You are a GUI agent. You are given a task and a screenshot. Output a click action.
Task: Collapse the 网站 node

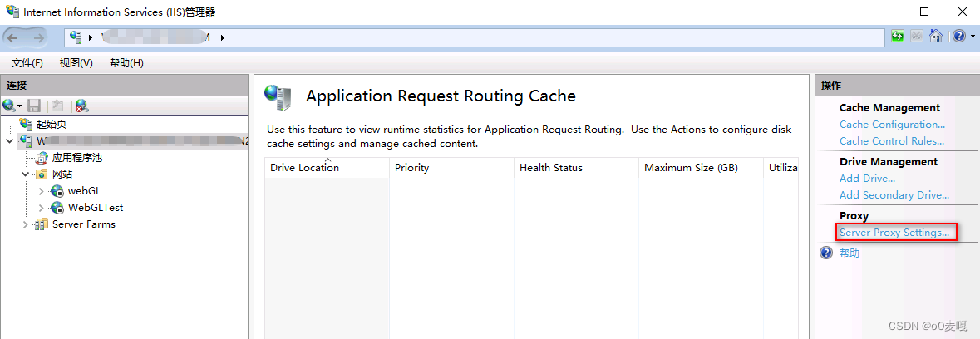pyautogui.click(x=26, y=174)
